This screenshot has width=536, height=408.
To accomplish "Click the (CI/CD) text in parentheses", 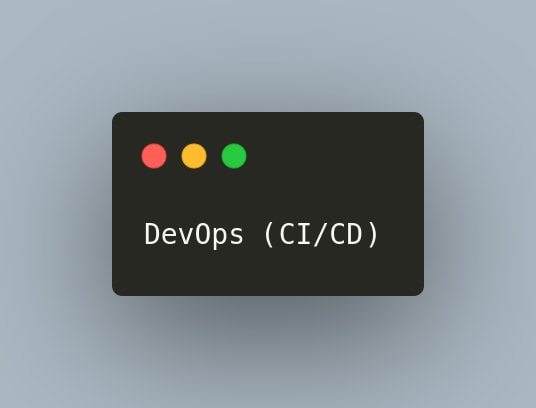I will pyautogui.click(x=321, y=234).
